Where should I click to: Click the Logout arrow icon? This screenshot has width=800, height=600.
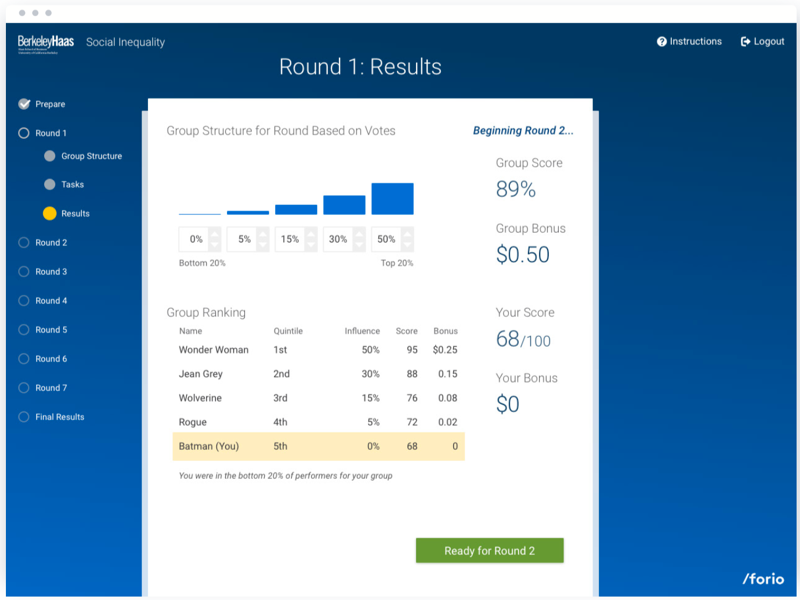click(746, 42)
